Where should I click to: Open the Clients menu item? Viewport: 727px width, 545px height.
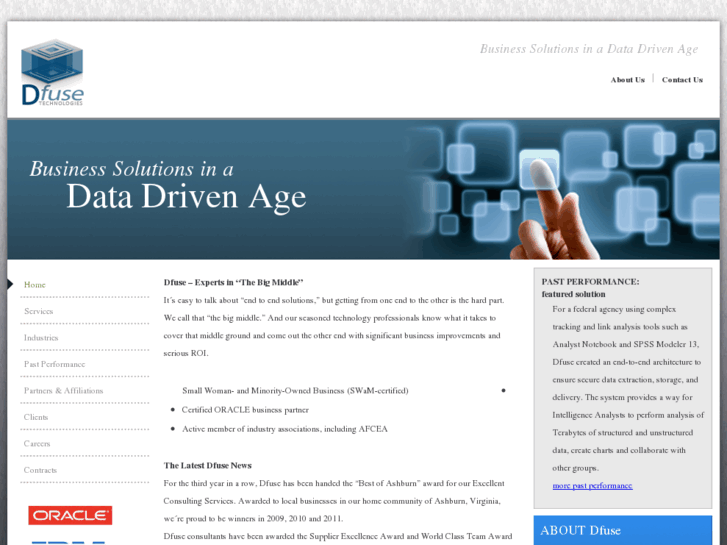[36, 417]
